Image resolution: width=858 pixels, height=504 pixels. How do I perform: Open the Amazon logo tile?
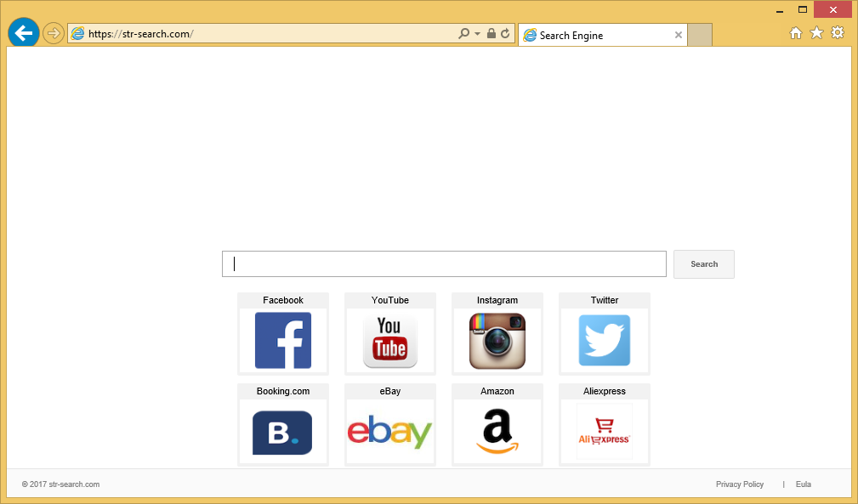tap(497, 432)
